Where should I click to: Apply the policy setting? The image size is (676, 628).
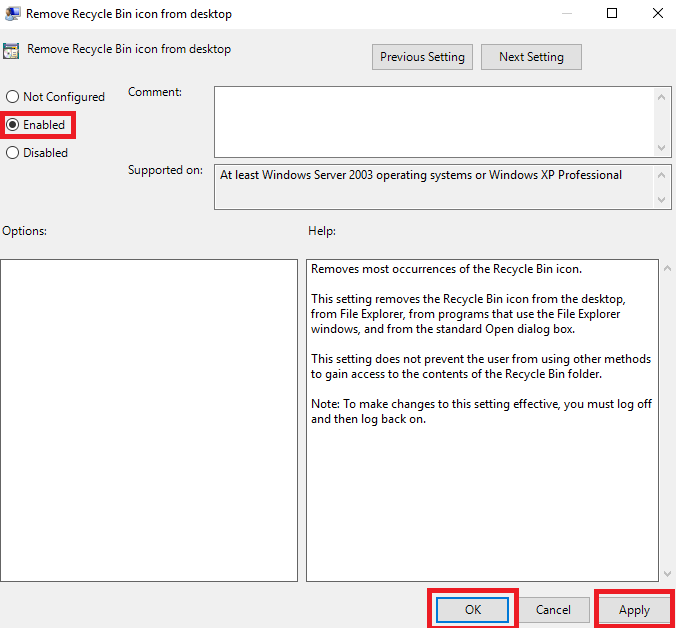pyautogui.click(x=634, y=609)
